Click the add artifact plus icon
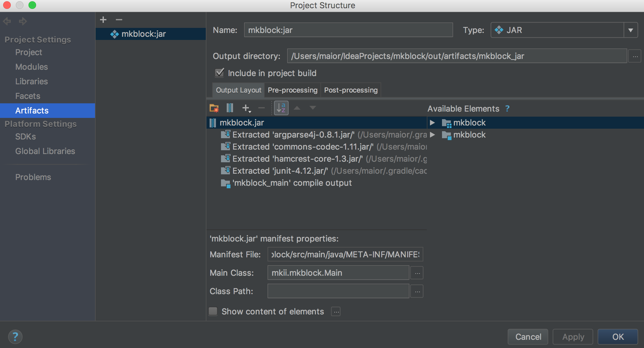 [x=103, y=20]
